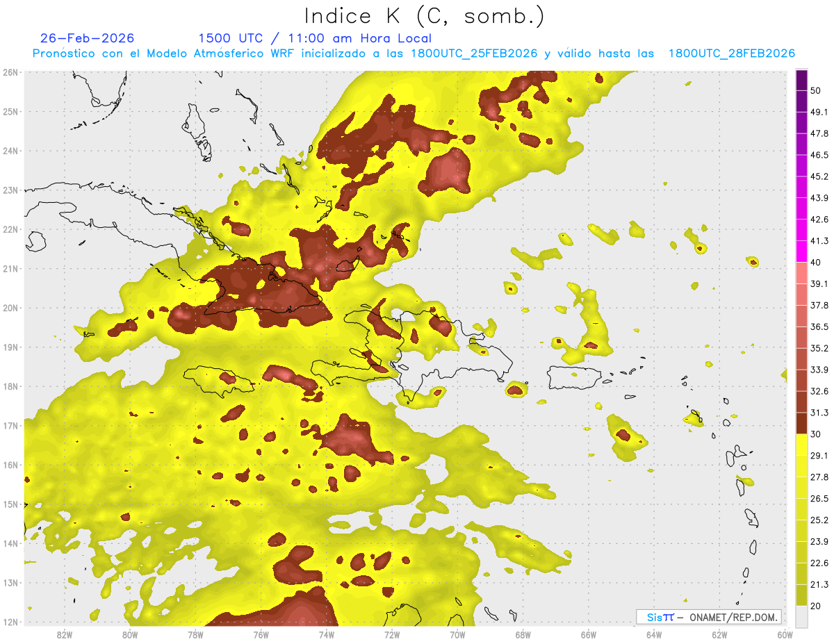Click the magenta color bar segment between 41.3 and 42.6
This screenshot has height=644, width=834.
(801, 230)
